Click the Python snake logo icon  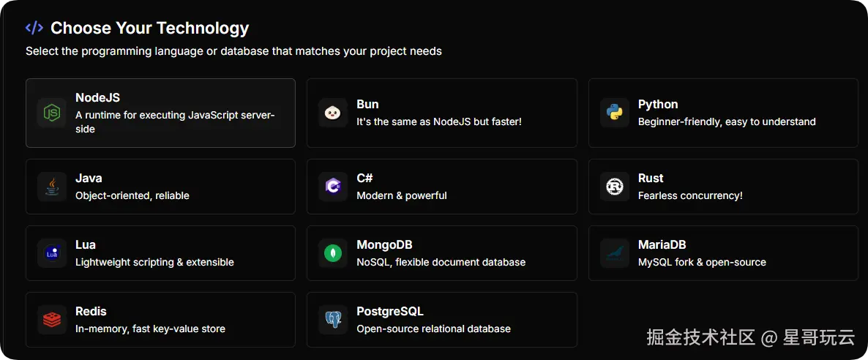pos(614,113)
